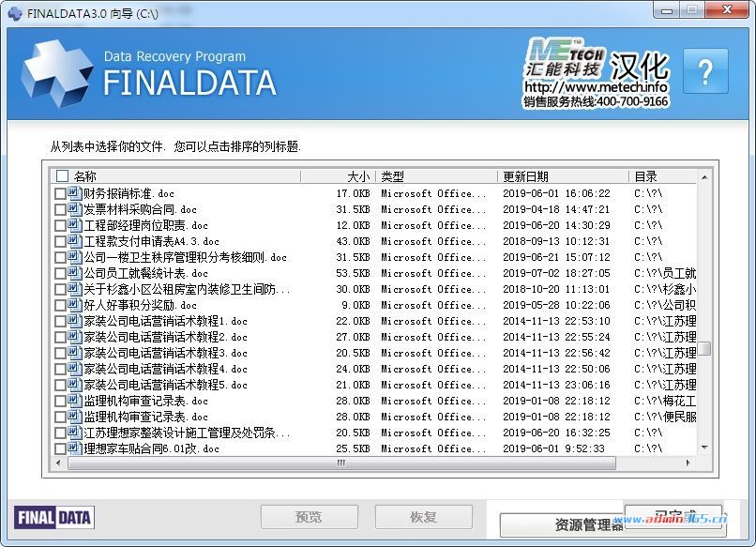Click Word icon of 关于杉鑫小区公租房 file
Viewport: 756px width, 547px height.
[x=74, y=288]
